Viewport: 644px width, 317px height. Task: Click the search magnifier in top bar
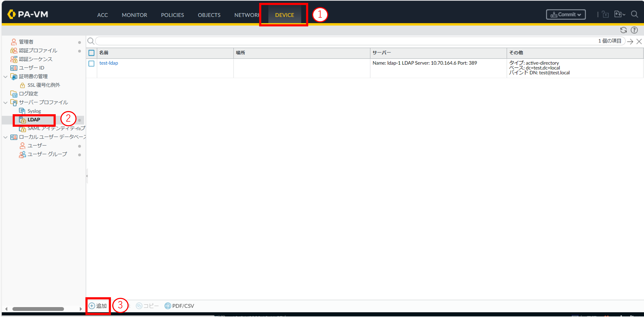(x=634, y=14)
